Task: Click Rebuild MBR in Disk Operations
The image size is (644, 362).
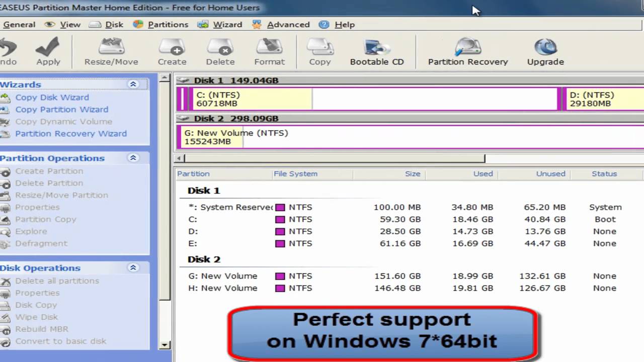Action: coord(42,329)
